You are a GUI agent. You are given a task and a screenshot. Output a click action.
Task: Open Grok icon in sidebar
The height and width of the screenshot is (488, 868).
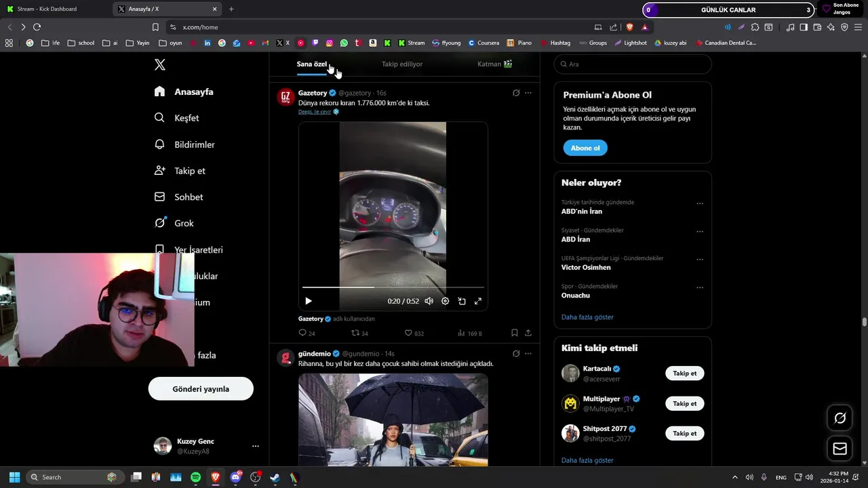tap(160, 222)
